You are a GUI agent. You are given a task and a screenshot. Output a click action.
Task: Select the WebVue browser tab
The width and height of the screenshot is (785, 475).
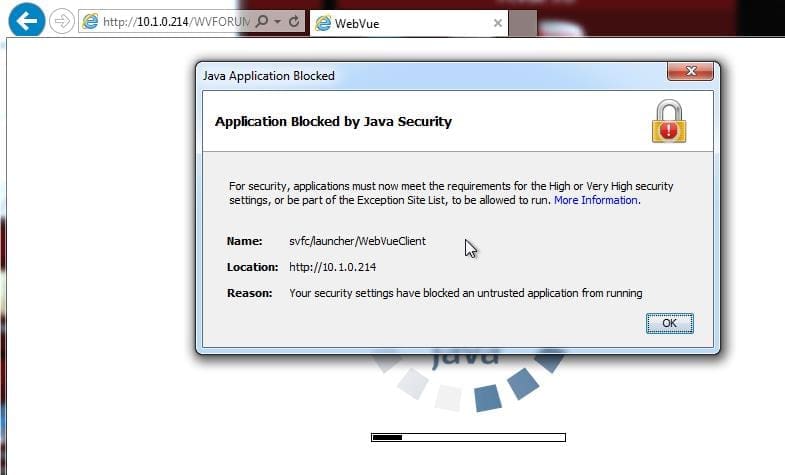409,23
